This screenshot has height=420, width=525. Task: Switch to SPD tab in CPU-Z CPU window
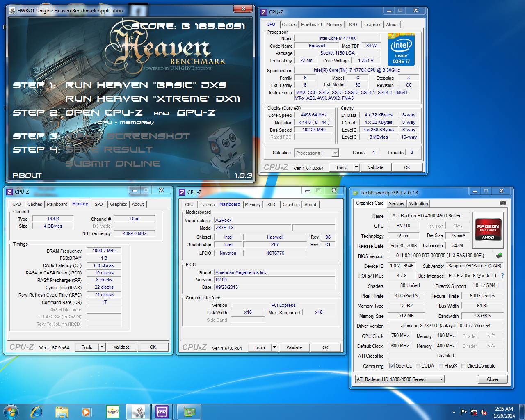coord(353,25)
